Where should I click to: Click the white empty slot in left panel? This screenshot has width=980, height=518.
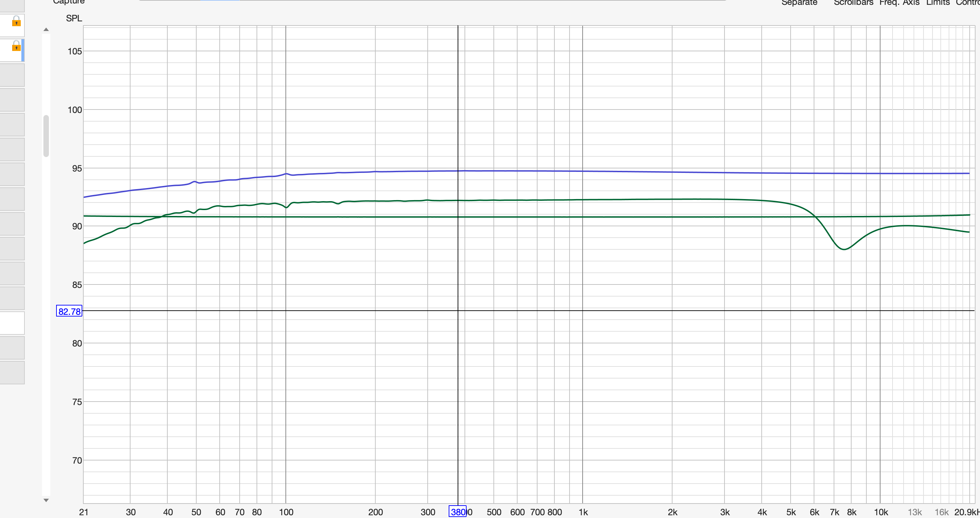click(x=11, y=323)
